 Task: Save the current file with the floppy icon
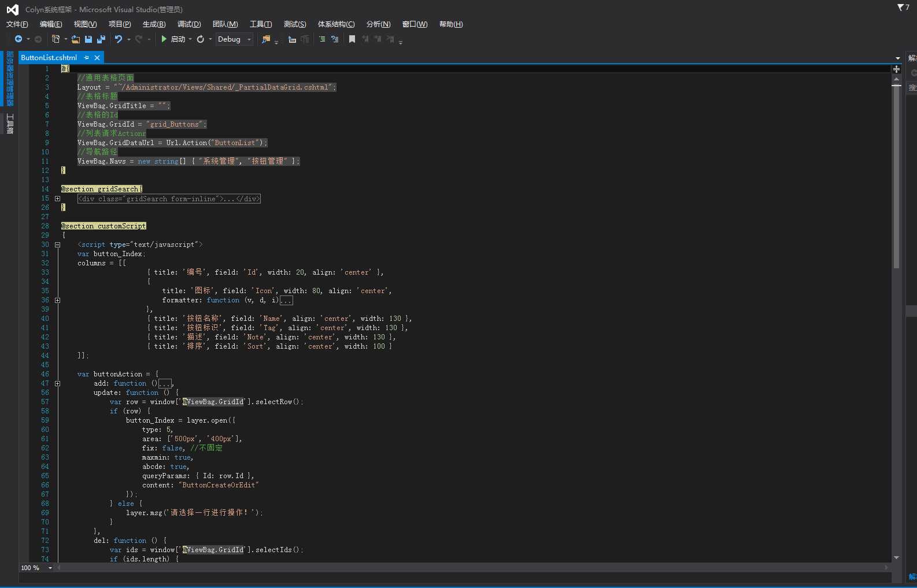coord(88,39)
